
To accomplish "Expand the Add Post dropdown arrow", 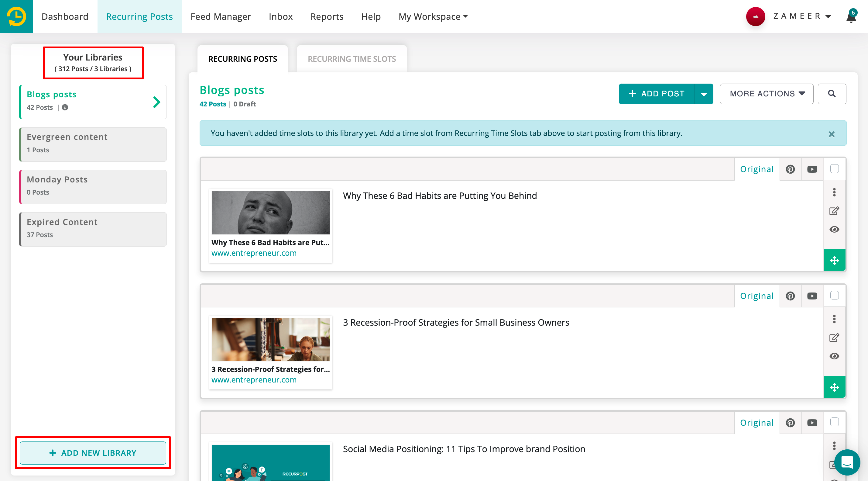I will 704,94.
